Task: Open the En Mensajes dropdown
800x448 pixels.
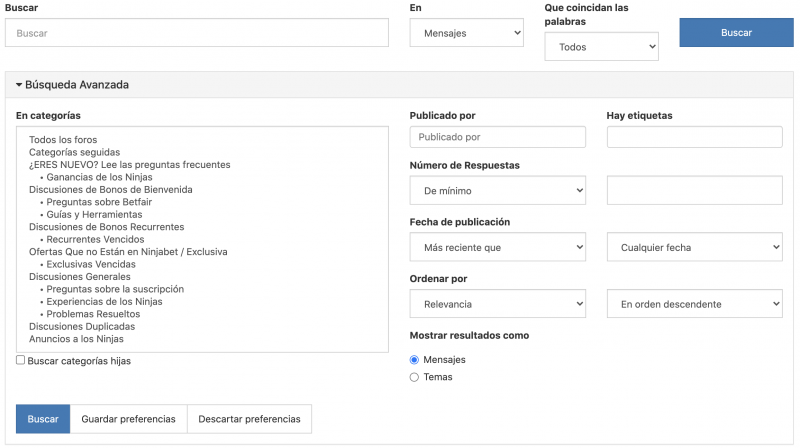Action: pos(466,33)
